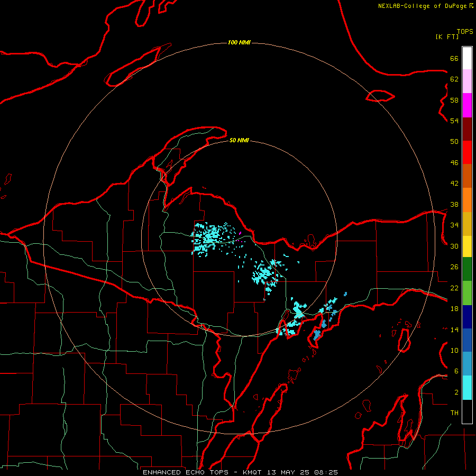Screen dimensions: 476x476
Task: Click the 26 value on the legend
Action: [454, 267]
